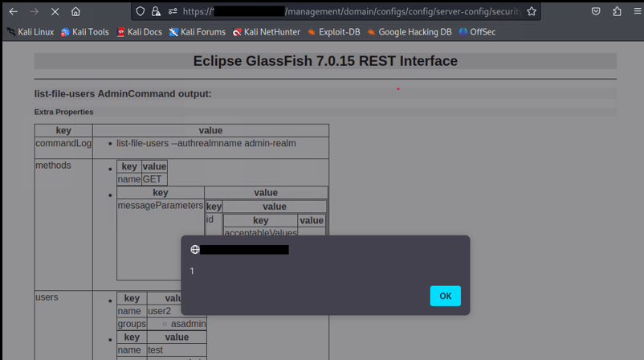Open the Kali Linux bookmark

(31, 32)
